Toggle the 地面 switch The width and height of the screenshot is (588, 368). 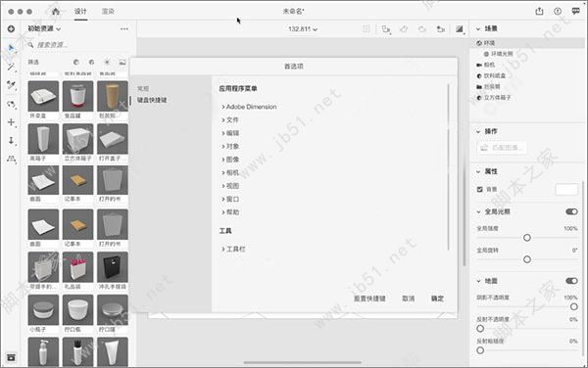pyautogui.click(x=571, y=281)
